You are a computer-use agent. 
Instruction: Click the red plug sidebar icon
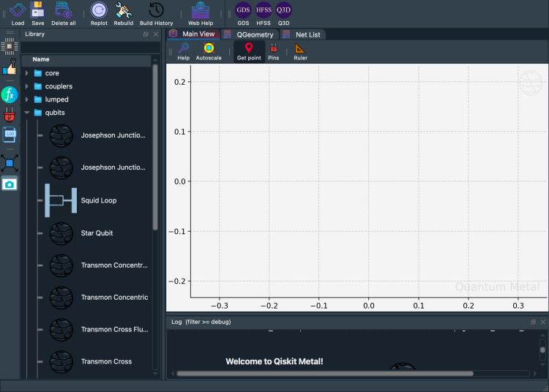coord(10,114)
